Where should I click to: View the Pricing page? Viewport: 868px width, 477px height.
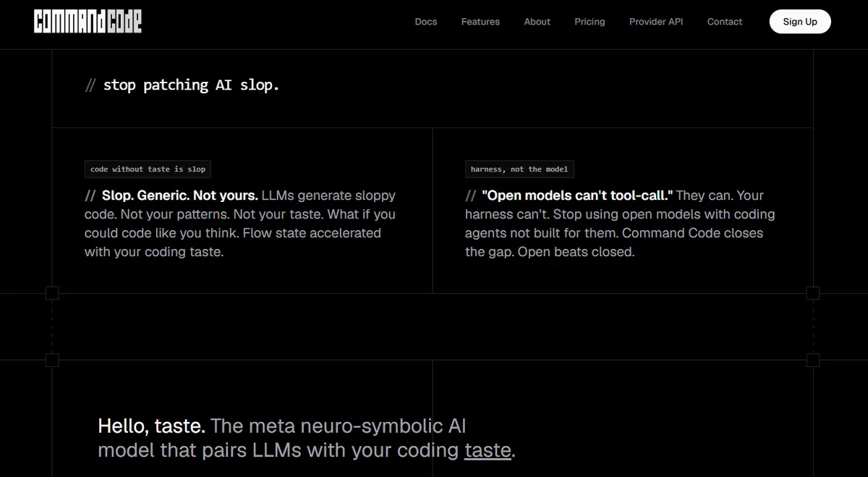pos(590,22)
